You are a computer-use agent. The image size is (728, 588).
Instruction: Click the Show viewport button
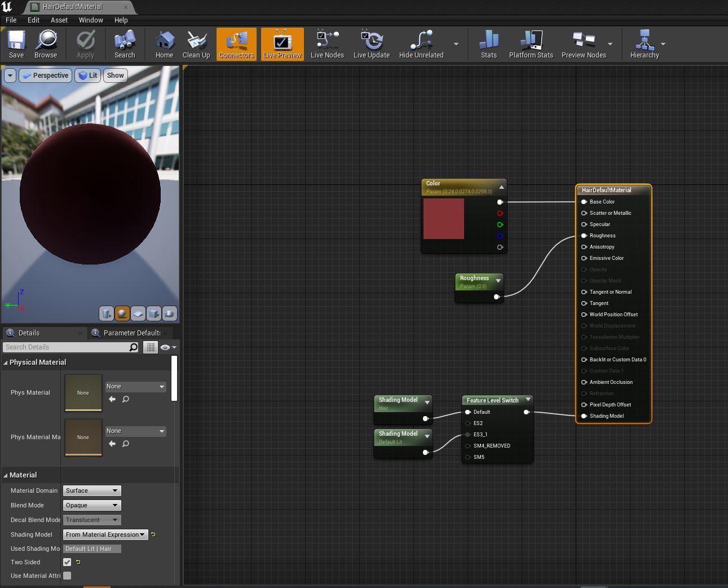(x=116, y=76)
